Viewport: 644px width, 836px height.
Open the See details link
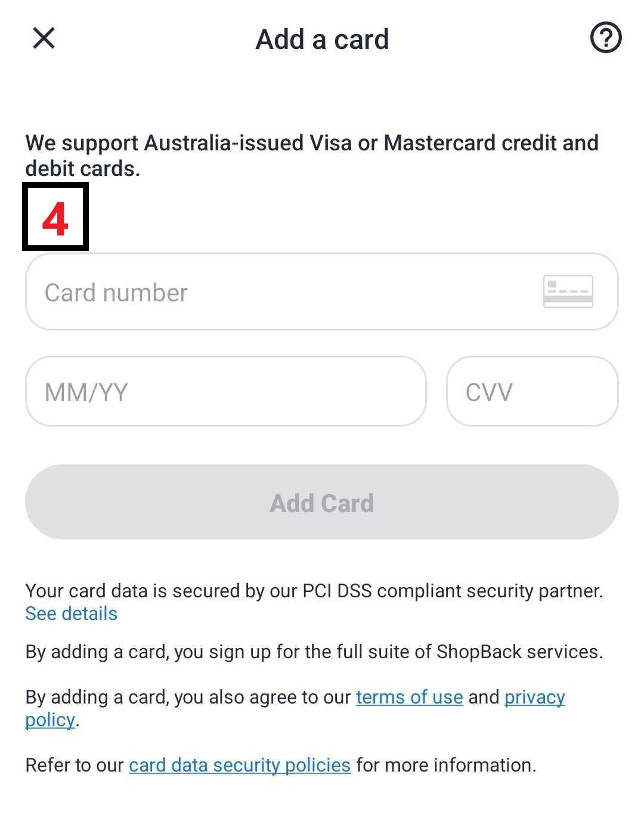(72, 613)
